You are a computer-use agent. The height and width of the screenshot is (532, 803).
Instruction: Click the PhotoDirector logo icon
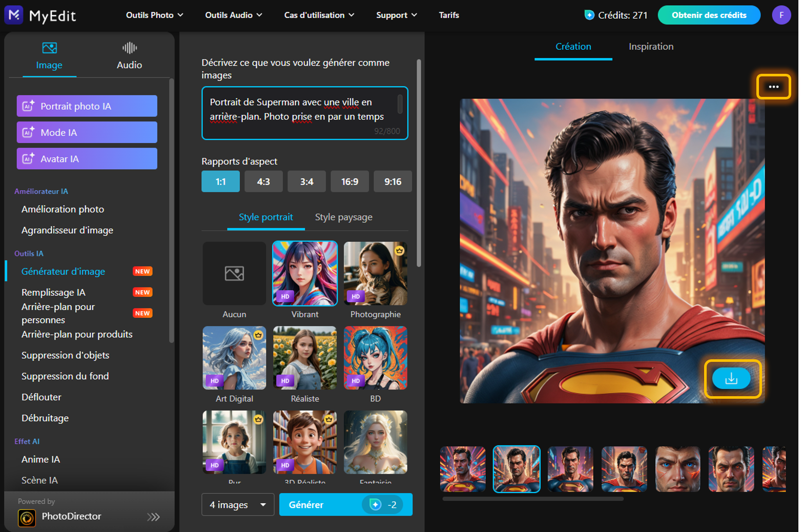[x=27, y=518]
